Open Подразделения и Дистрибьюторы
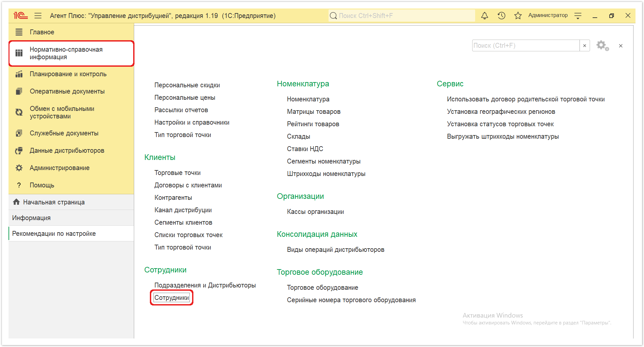Image resolution: width=644 pixels, height=347 pixels. click(x=205, y=285)
